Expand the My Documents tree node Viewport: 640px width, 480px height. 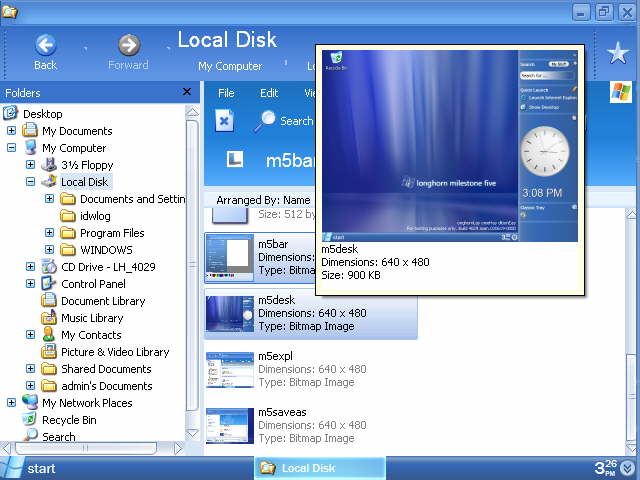[x=11, y=131]
